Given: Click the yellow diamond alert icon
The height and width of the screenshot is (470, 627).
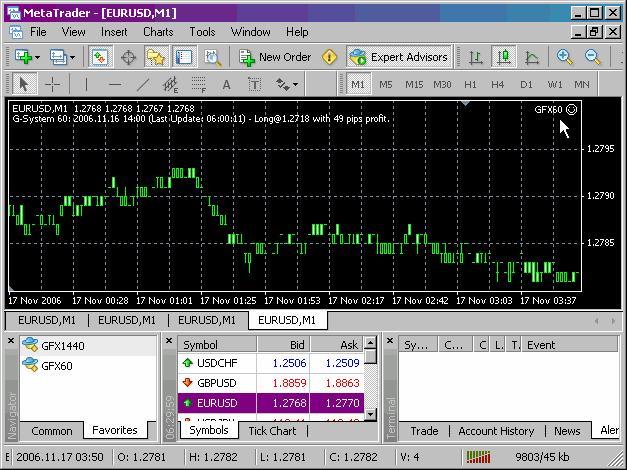Looking at the screenshot, I should pyautogui.click(x=329, y=57).
